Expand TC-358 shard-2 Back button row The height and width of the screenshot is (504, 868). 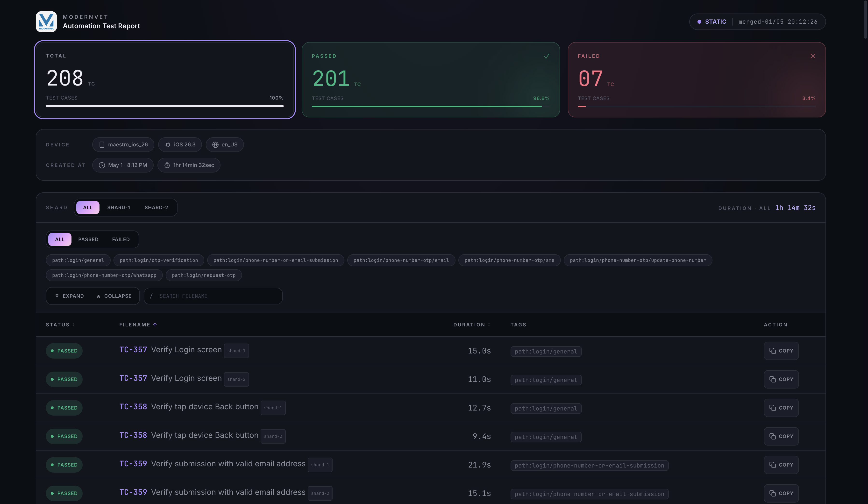[x=431, y=436]
